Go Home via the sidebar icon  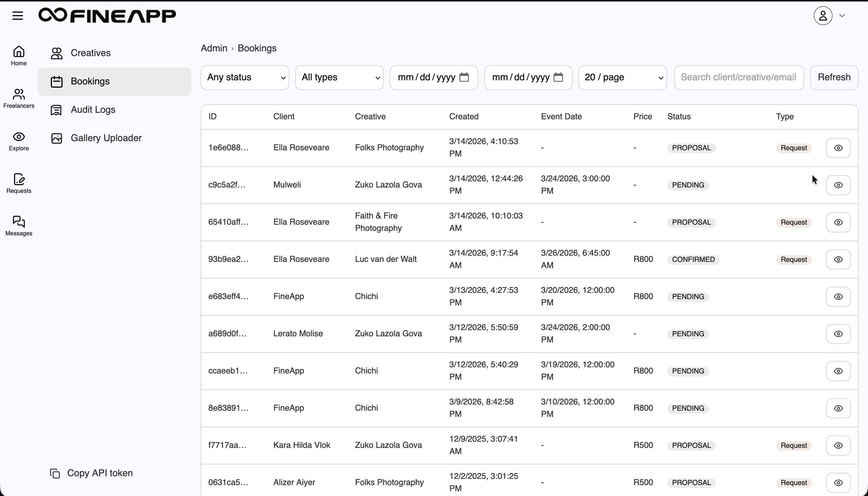tap(18, 55)
